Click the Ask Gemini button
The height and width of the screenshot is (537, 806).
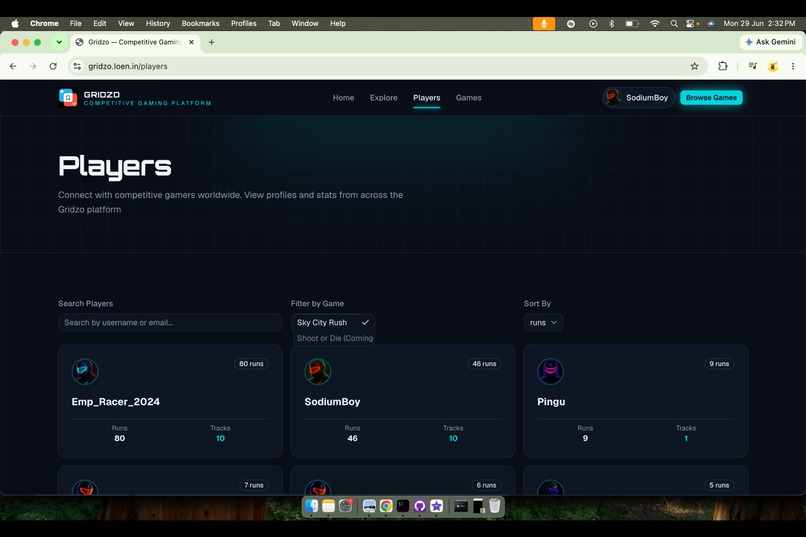[x=771, y=42]
